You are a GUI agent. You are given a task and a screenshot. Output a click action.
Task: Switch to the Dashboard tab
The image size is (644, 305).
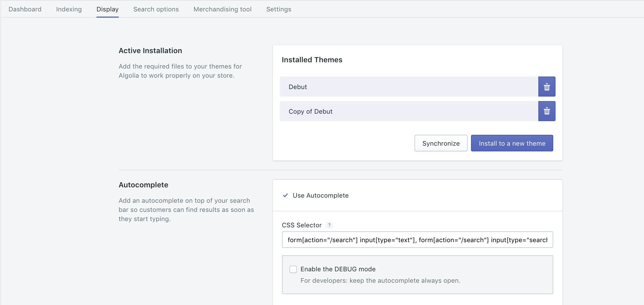tap(25, 9)
